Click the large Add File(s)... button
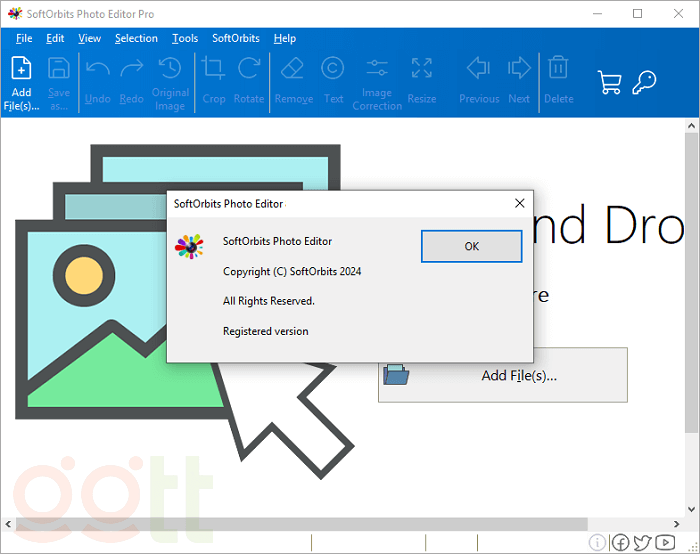The width and height of the screenshot is (700, 554). coord(503,375)
